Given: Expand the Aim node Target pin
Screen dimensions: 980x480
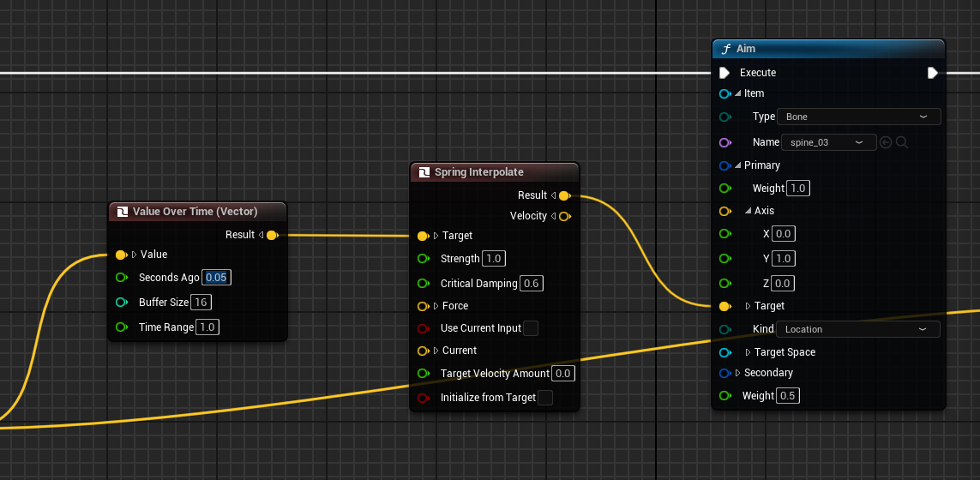Looking at the screenshot, I should [x=749, y=306].
